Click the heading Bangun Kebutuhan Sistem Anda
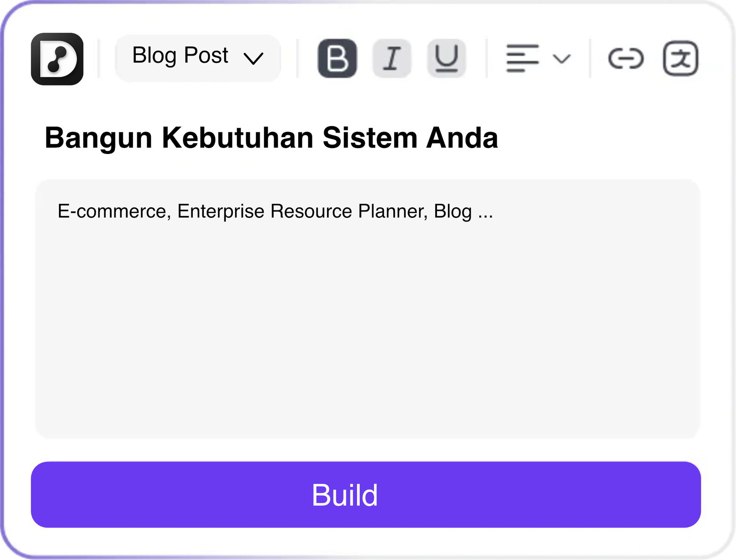The image size is (736, 560). point(271,138)
